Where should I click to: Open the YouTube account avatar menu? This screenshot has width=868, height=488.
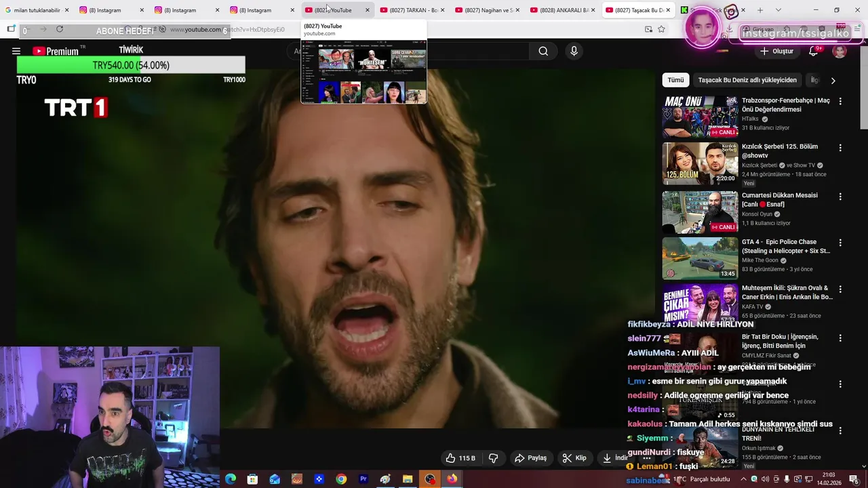tap(840, 51)
